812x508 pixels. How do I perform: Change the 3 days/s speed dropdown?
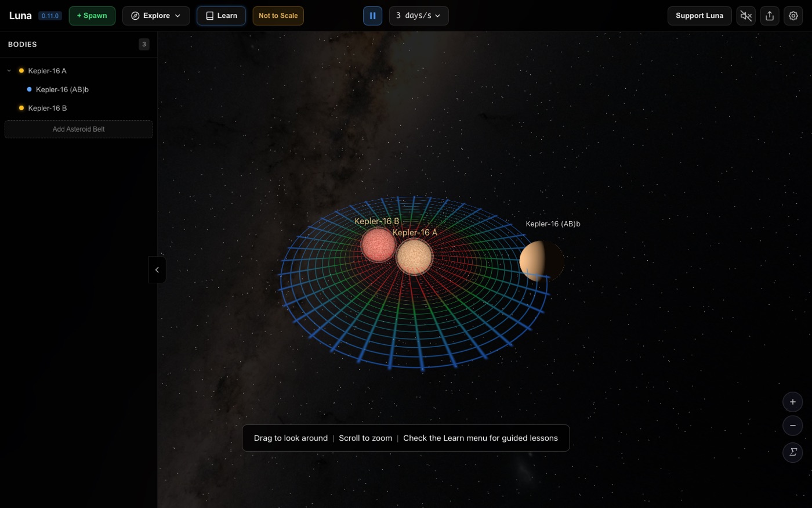click(x=419, y=16)
